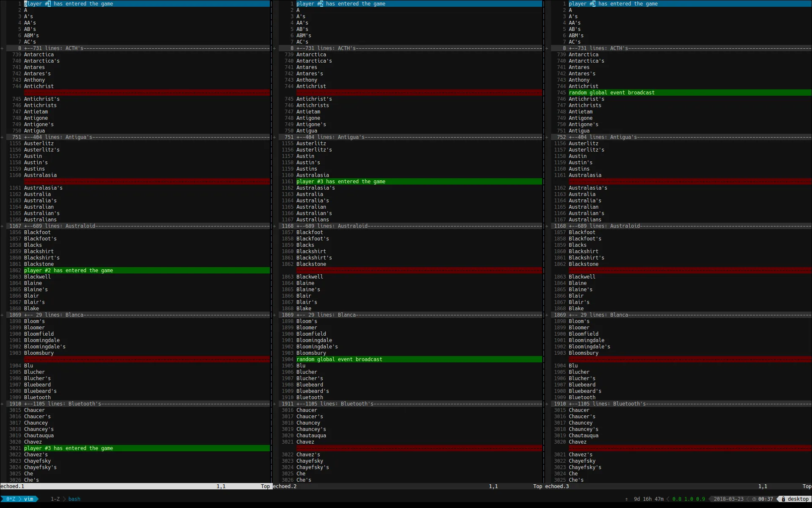Click the fold plus marker for Australoid in left pane

coord(2,226)
